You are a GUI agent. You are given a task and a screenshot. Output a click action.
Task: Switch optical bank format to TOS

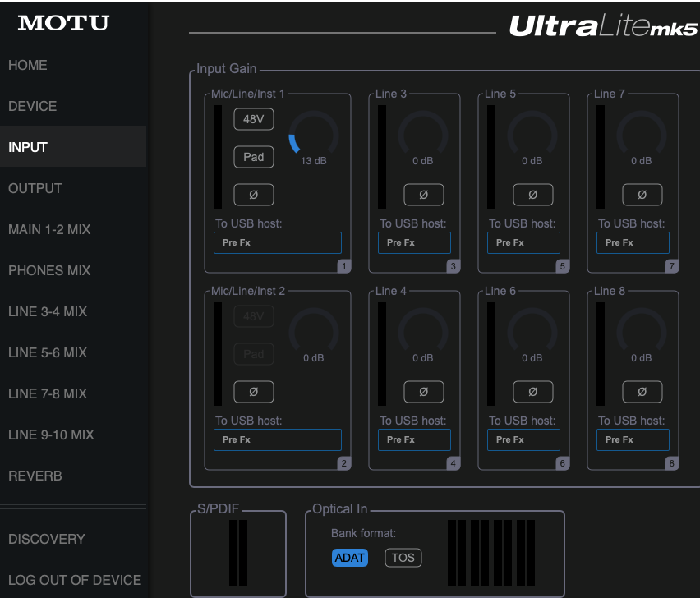tap(403, 558)
